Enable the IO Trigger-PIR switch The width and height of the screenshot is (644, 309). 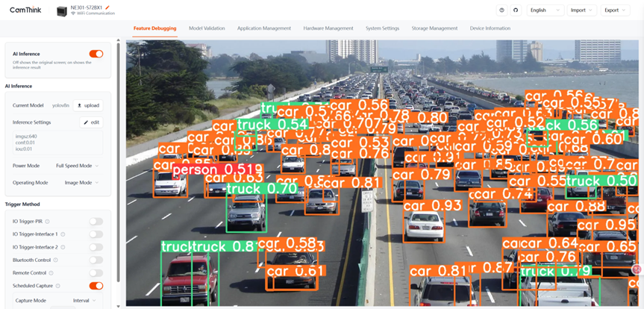click(96, 222)
